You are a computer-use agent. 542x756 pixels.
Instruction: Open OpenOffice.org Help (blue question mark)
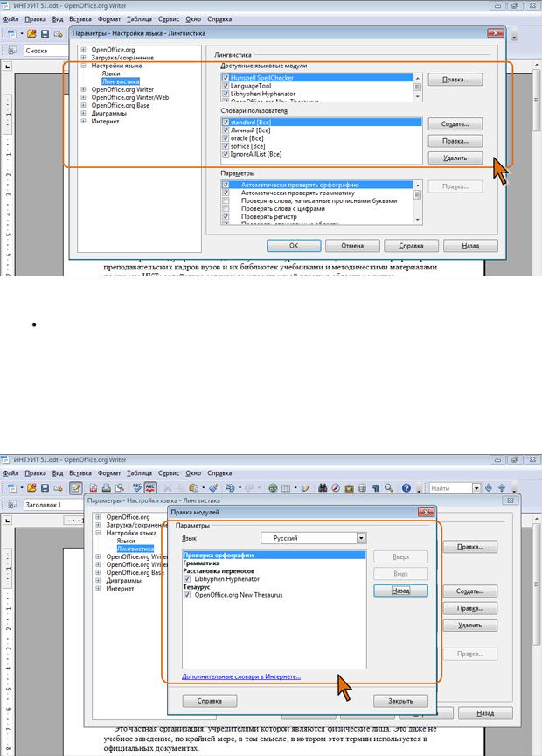(x=406, y=488)
